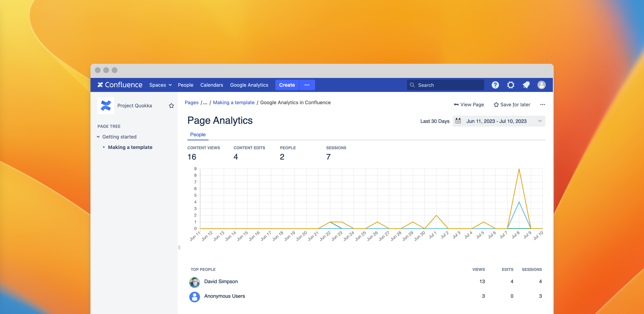This screenshot has height=314, width=644.
Task: Star the Project Quokka space
Action: (x=171, y=106)
